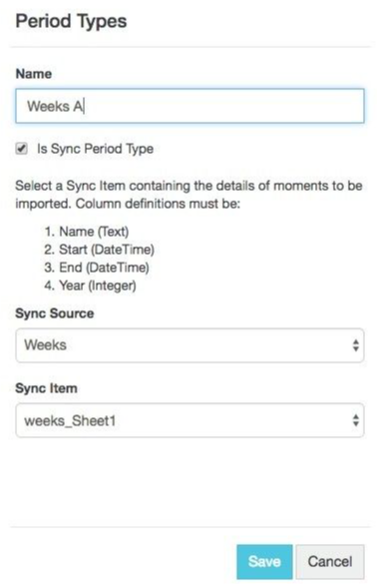Click the Sync Item label
Screen dimensions: 377x588
pos(47,388)
